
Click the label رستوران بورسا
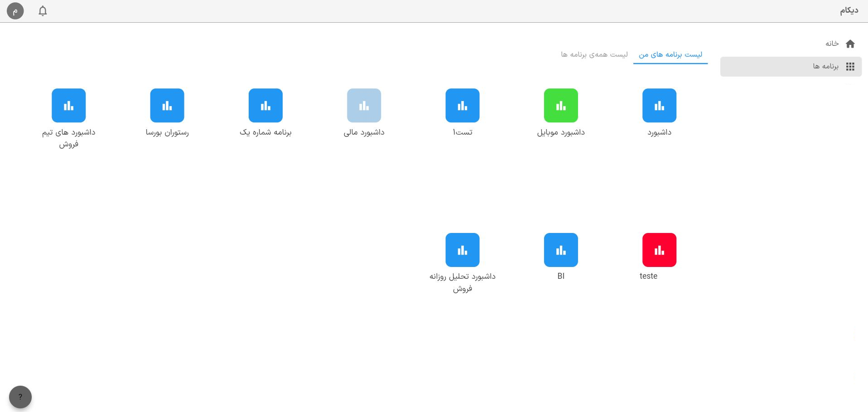167,132
